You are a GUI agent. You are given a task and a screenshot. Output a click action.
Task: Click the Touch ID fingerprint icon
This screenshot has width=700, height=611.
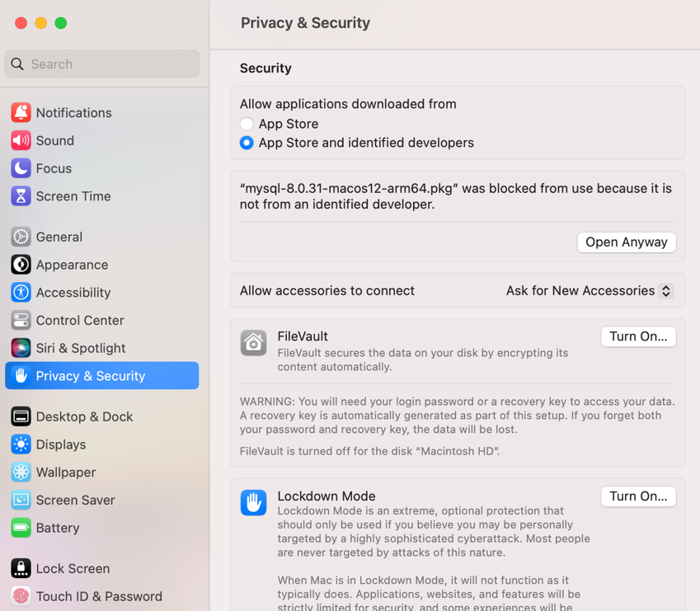point(21,596)
